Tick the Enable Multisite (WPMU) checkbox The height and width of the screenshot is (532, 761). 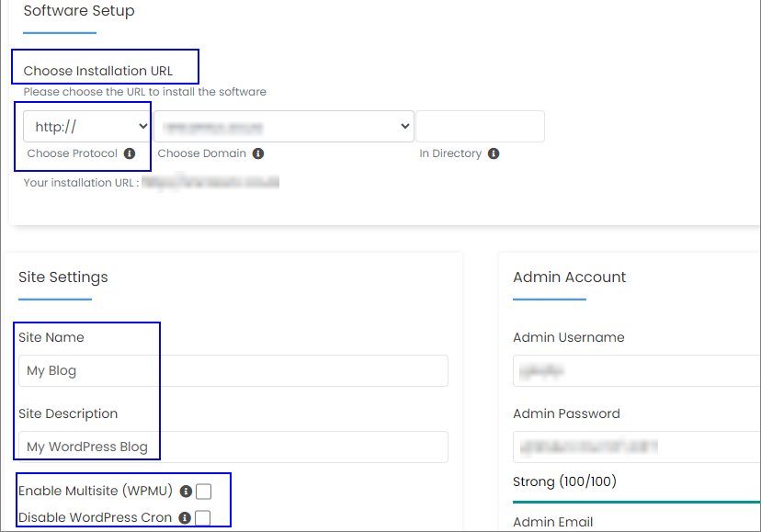[x=204, y=492]
